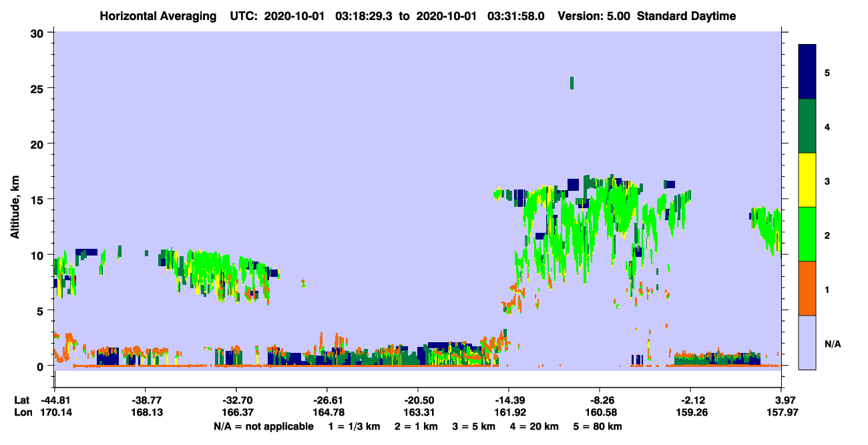The width and height of the screenshot is (868, 445).
Task: Click the latitude value -14.39
Action: pyautogui.click(x=509, y=400)
